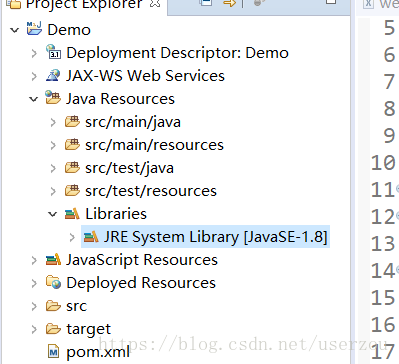Viewport: 399px width, 364px height.
Task: Expand the target folder node
Action: coord(34,329)
